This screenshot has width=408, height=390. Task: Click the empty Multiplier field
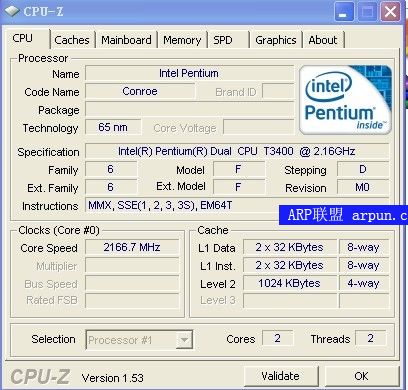[132, 266]
